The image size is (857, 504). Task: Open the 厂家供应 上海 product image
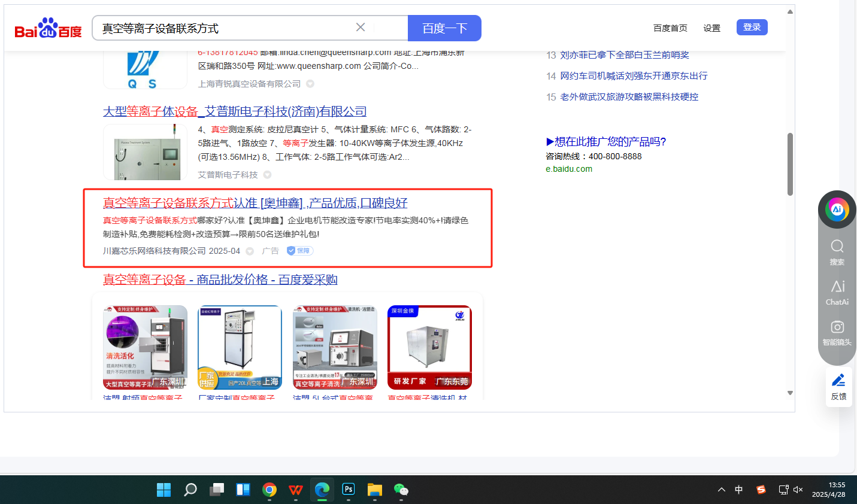(240, 347)
